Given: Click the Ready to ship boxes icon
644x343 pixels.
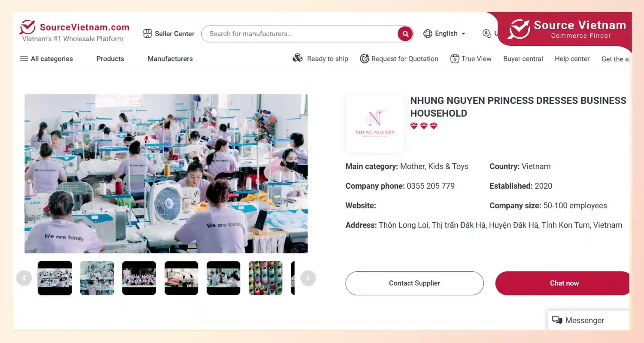Looking at the screenshot, I should [298, 58].
